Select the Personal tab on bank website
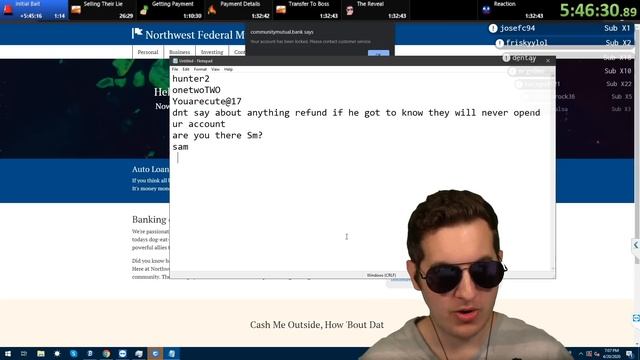This screenshot has width=640, height=360. pyautogui.click(x=148, y=52)
